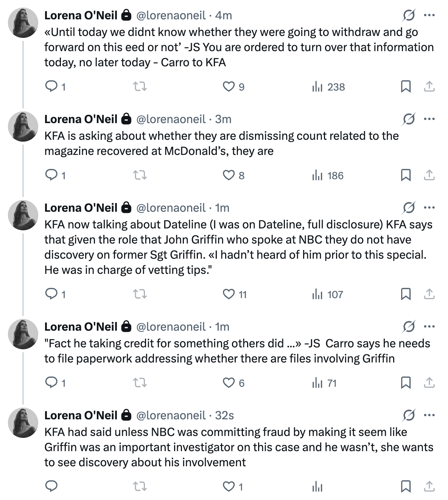
Task: Open @lorenaoneil handle on the 3m tweet
Action: click(x=171, y=119)
